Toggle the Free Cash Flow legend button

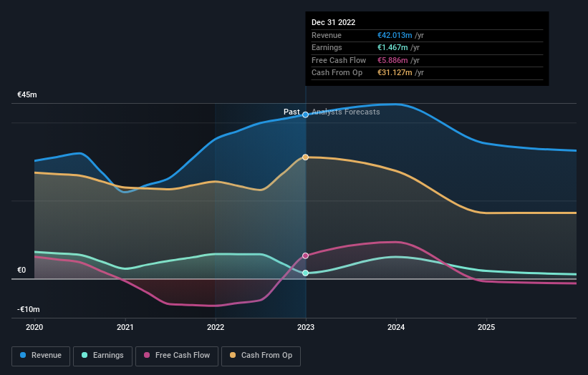pyautogui.click(x=177, y=356)
